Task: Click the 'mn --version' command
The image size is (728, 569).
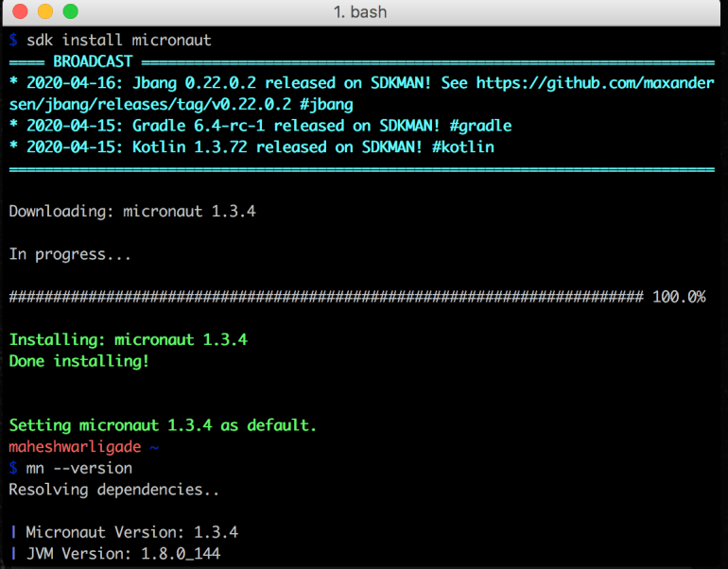Action: 79,468
